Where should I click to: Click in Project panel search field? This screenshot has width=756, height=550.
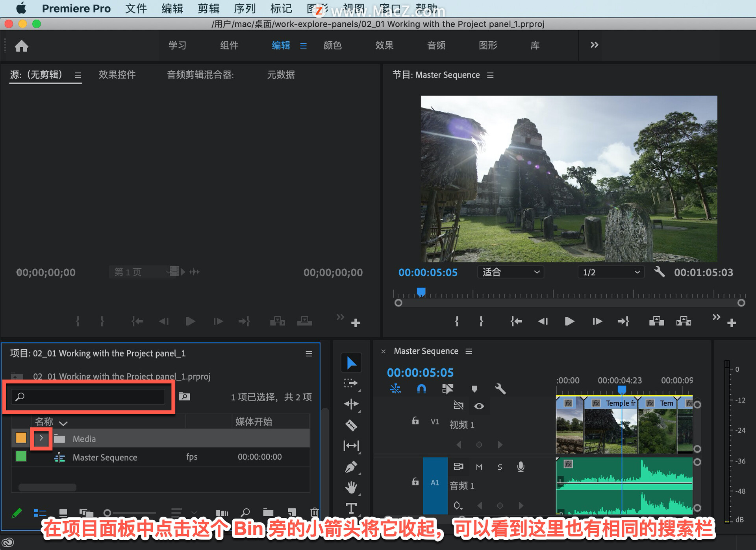coord(88,397)
